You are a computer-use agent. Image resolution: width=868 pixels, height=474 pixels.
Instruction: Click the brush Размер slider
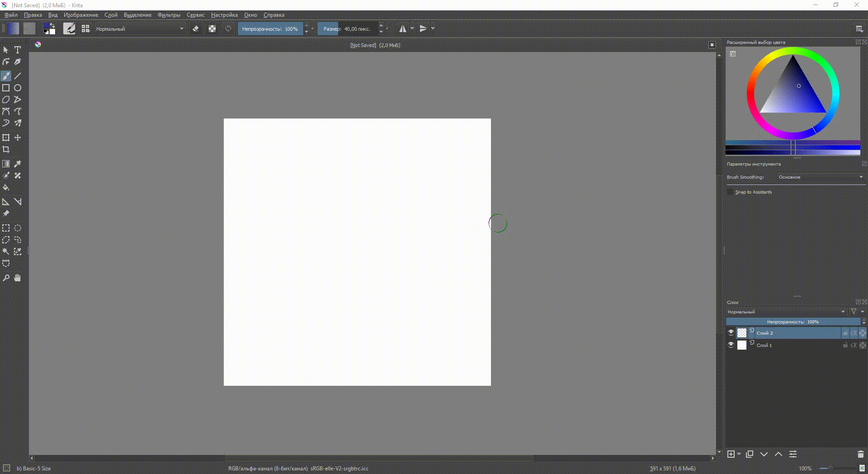tap(347, 29)
